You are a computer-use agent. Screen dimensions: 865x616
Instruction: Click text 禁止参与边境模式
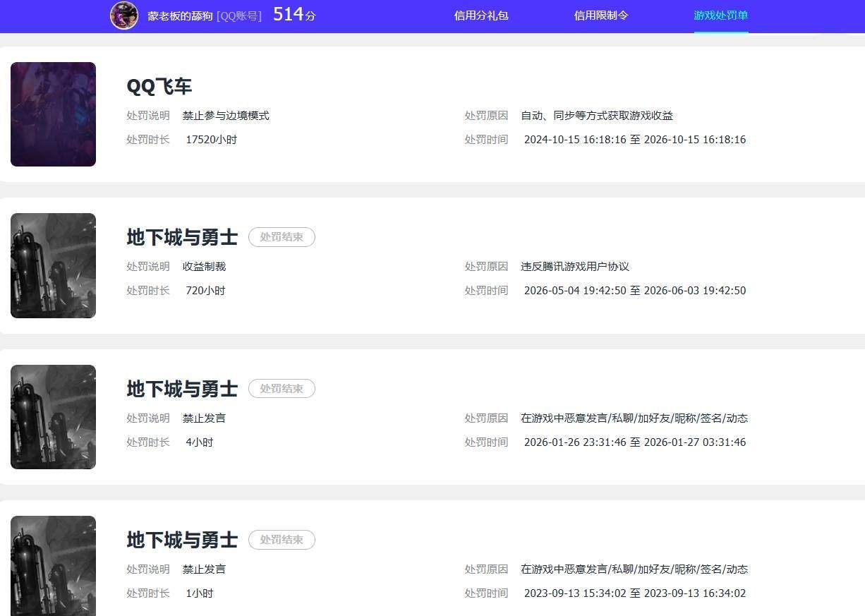tap(226, 116)
